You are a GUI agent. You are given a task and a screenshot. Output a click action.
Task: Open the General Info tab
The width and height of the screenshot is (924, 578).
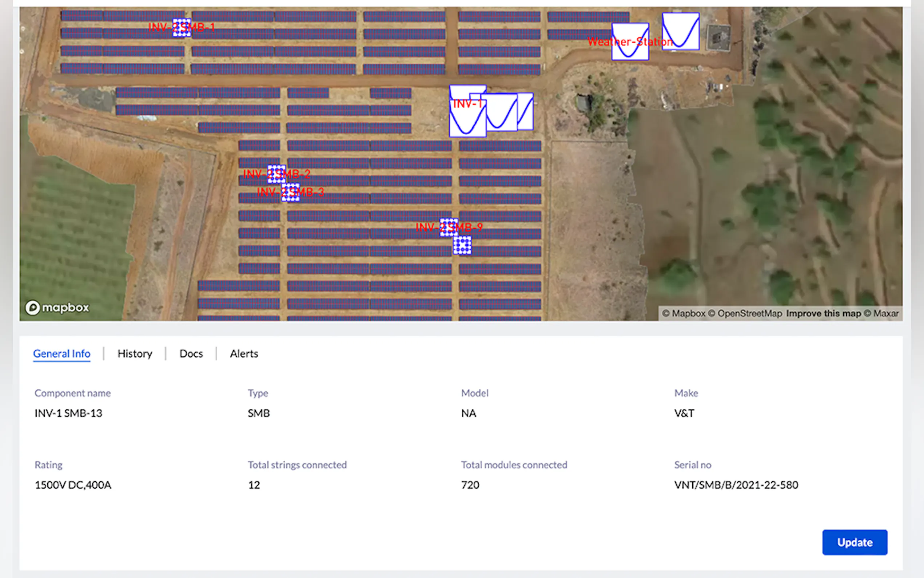62,353
